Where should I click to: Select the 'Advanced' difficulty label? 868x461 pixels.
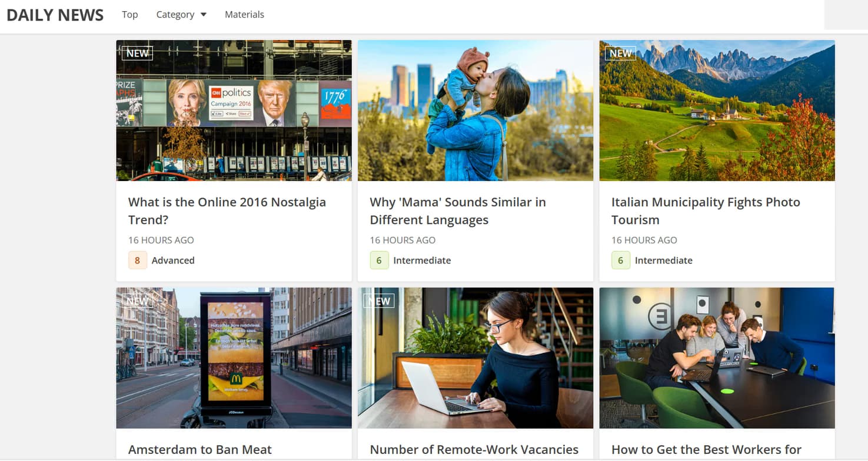(x=172, y=260)
